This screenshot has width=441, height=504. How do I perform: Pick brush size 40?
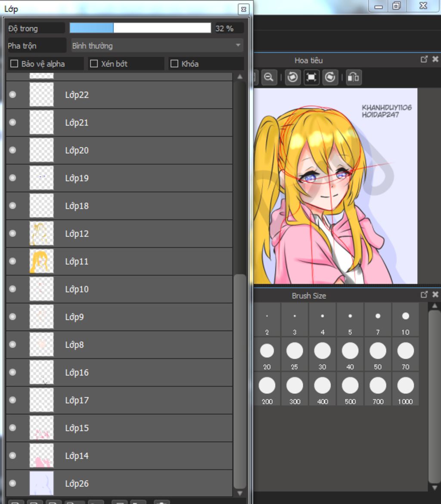[x=350, y=354]
